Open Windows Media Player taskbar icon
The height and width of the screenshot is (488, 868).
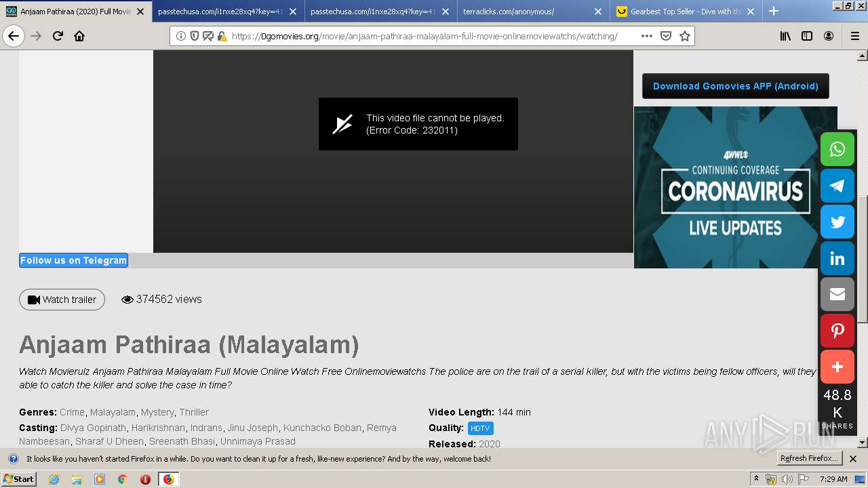pos(100,479)
